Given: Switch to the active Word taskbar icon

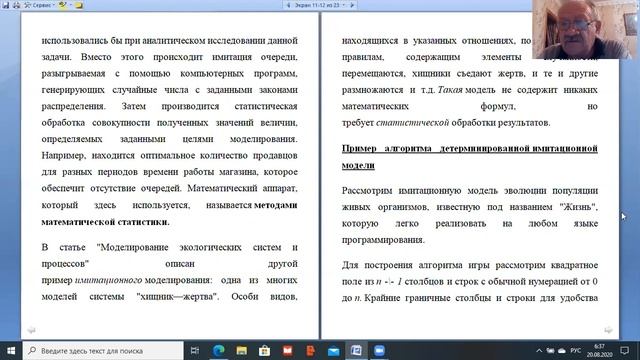Looking at the screenshot, I should tap(356, 351).
